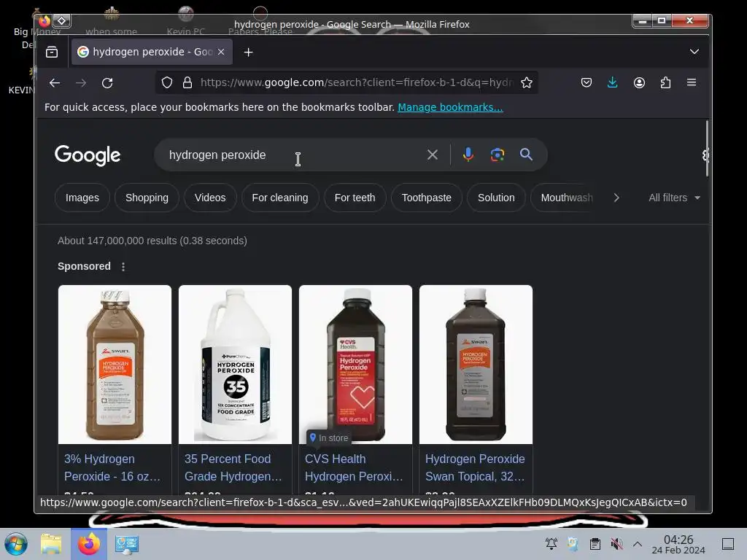Open the Windows Start button
The image size is (747, 560).
coord(16,544)
